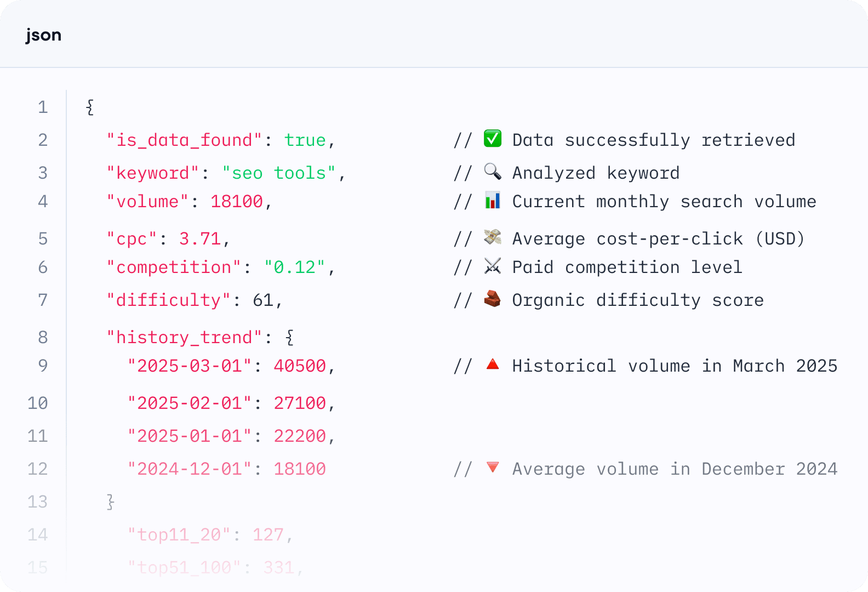868x592 pixels.
Task: Click the opening brace after history_trend
Action: (x=289, y=338)
